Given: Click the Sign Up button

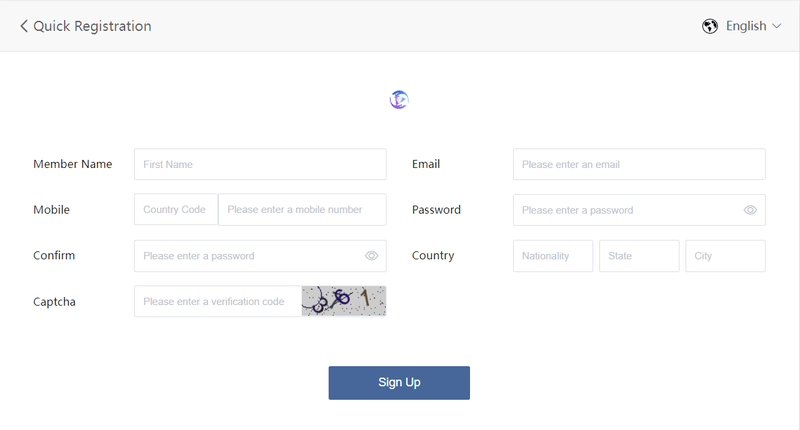Looking at the screenshot, I should point(399,383).
